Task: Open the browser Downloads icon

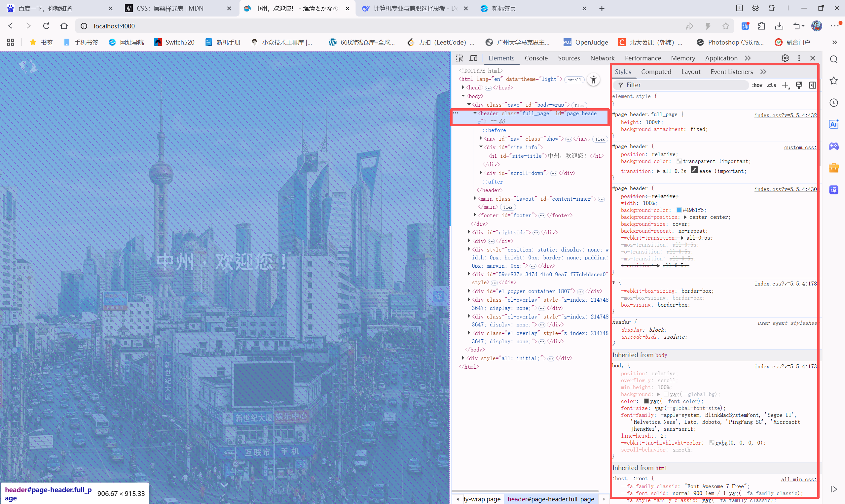Action: [779, 26]
